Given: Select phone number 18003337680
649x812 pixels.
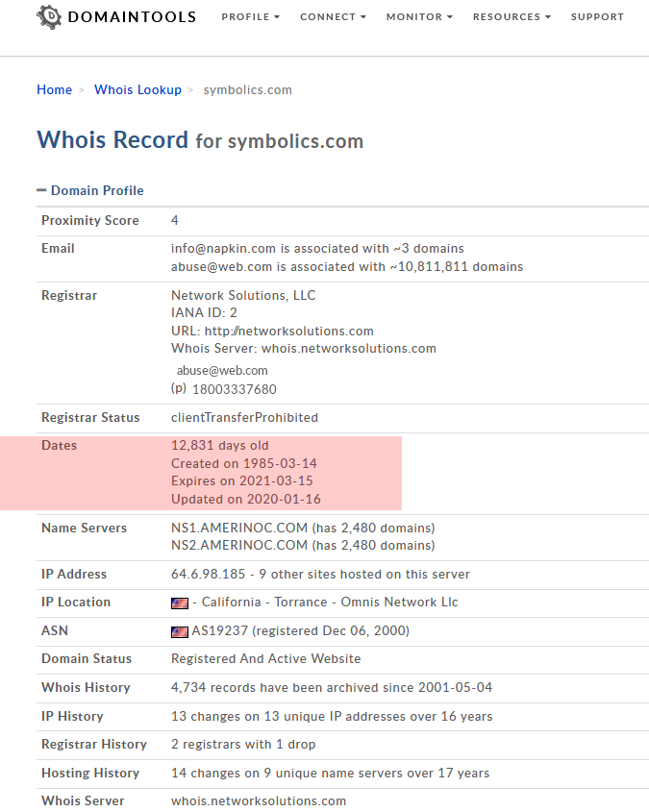Looking at the screenshot, I should (x=234, y=389).
